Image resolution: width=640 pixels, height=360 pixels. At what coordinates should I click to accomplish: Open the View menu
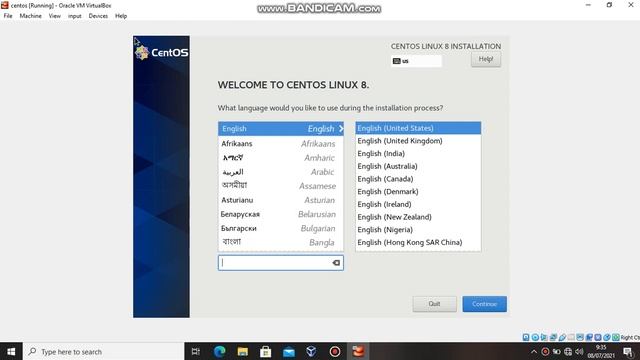(x=55, y=16)
